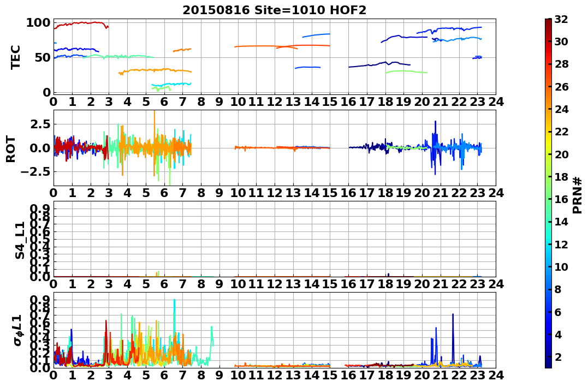This screenshot has width=588, height=387.
Task: Click the 0.0 tick on the ROT axis
Action: point(40,148)
